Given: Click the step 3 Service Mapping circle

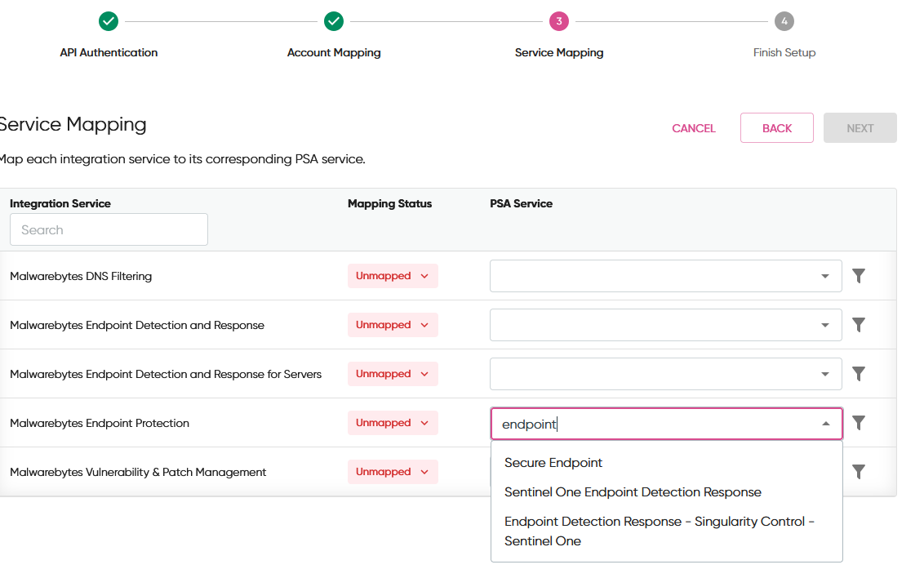Looking at the screenshot, I should 559,21.
